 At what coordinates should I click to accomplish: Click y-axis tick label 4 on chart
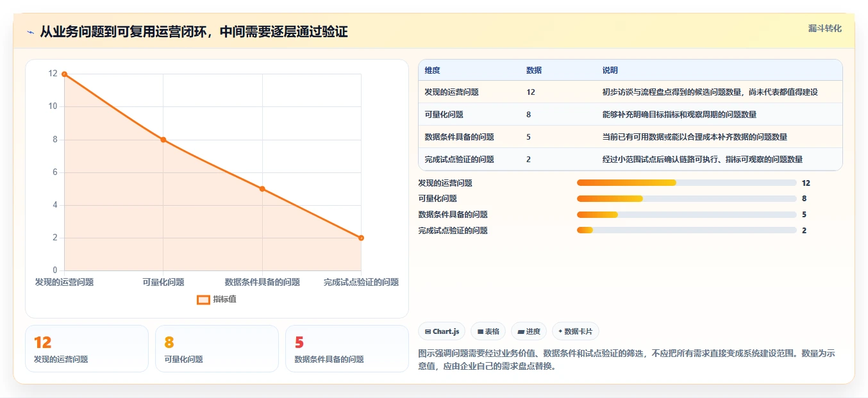click(54, 205)
